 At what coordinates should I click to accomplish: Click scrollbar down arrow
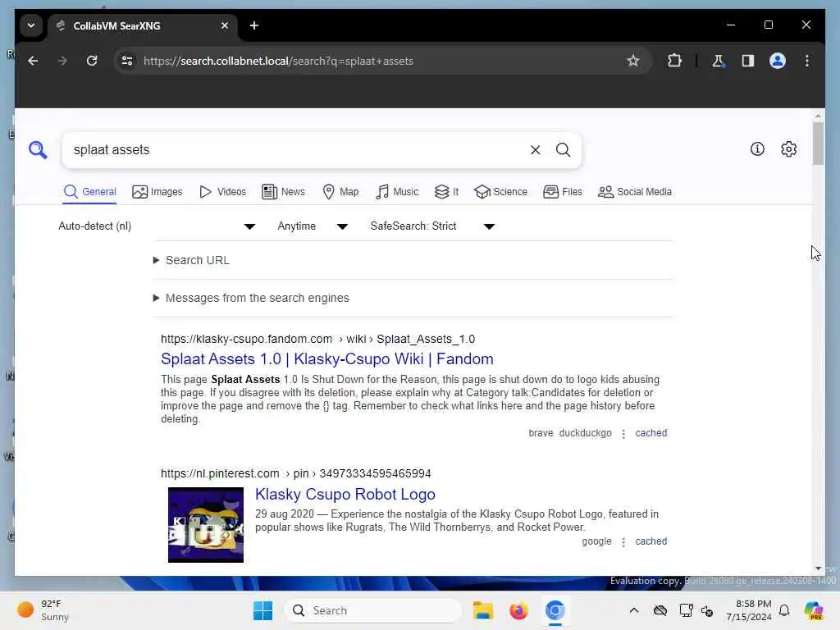tap(818, 568)
